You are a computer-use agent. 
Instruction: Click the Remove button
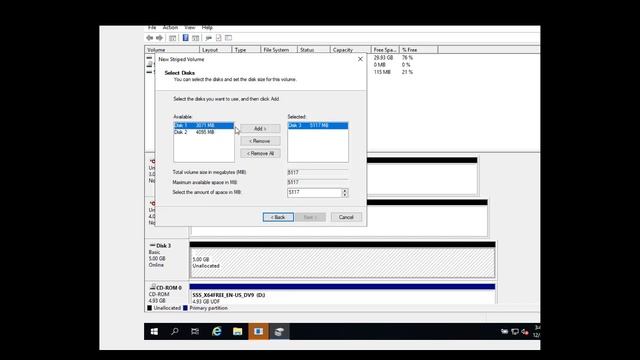260,141
